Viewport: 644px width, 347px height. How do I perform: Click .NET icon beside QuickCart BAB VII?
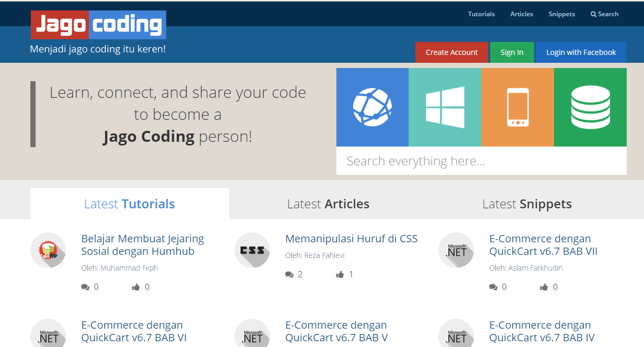click(x=456, y=250)
